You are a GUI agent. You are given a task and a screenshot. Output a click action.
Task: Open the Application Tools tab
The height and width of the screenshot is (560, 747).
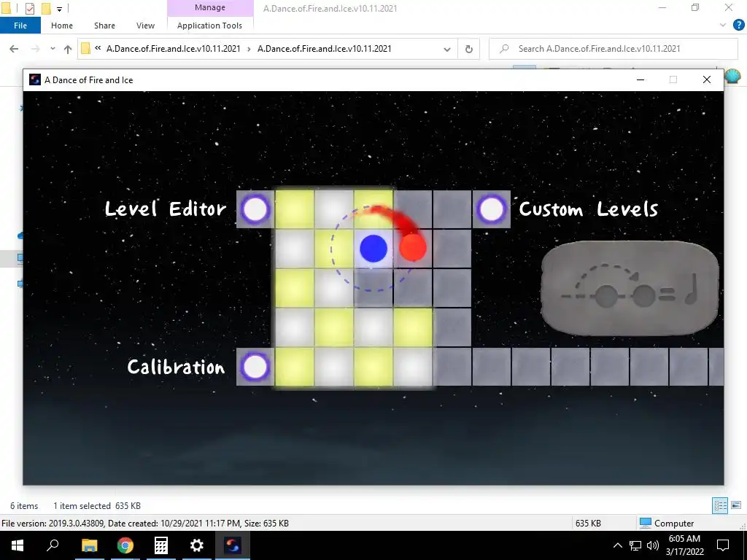click(209, 26)
